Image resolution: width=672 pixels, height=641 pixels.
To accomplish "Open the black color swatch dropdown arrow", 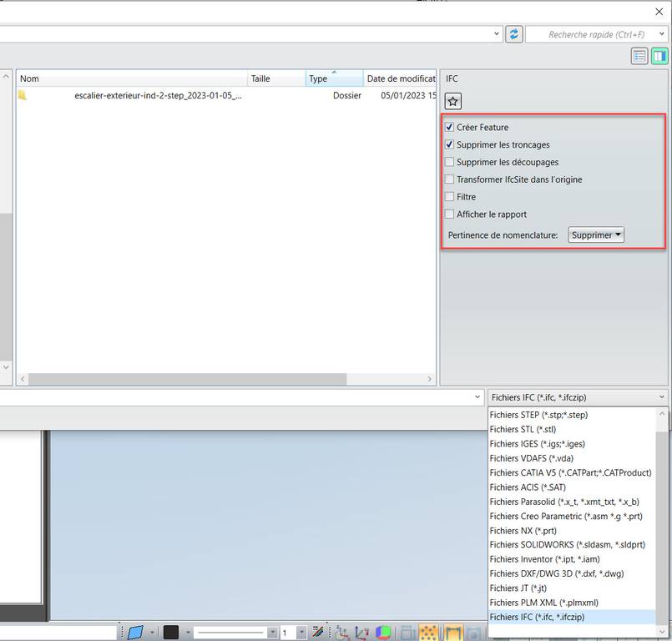I will tap(188, 633).
